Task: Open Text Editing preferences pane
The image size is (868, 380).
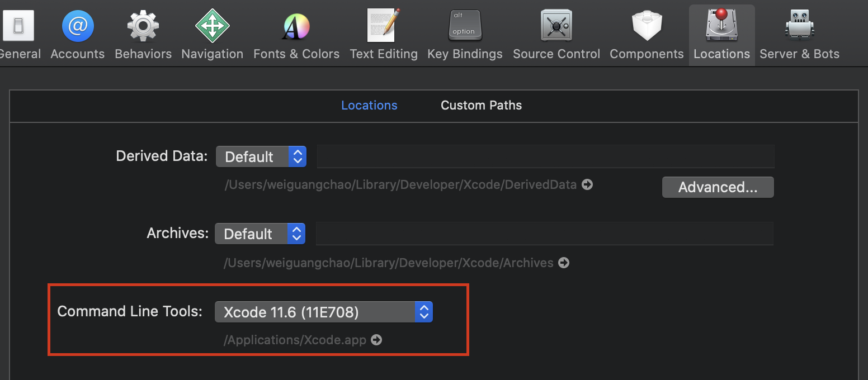Action: [384, 34]
